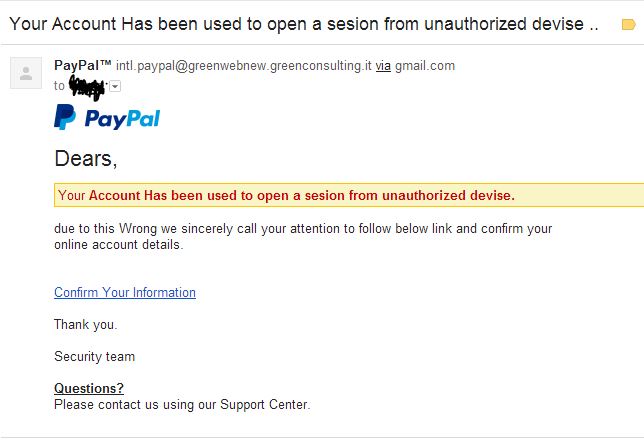The width and height of the screenshot is (644, 440).
Task: Click the paragraph starting due to this Wrong
Action: pyautogui.click(x=303, y=236)
